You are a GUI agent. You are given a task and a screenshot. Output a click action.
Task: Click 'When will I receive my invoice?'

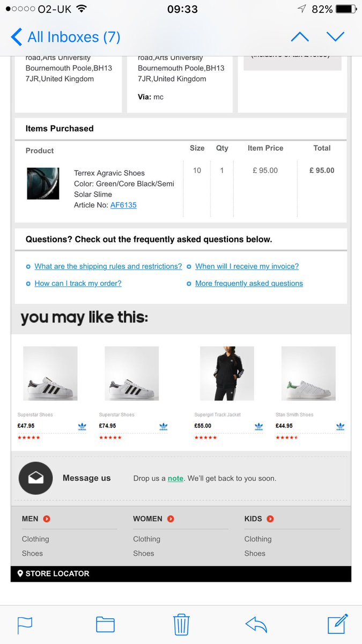pyautogui.click(x=247, y=266)
